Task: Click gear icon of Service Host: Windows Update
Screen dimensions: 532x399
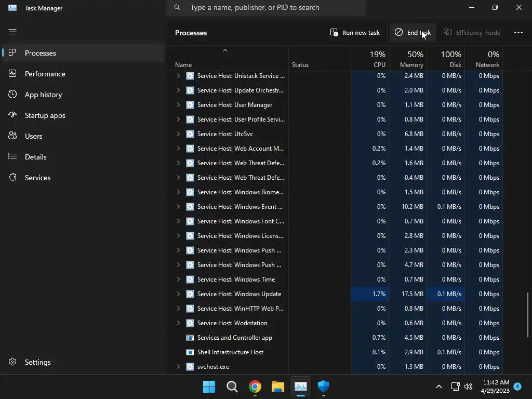Action: 190,294
